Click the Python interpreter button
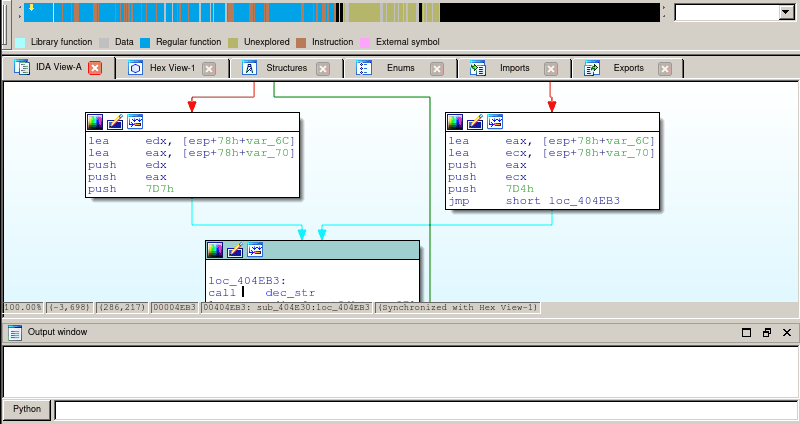 [x=27, y=409]
